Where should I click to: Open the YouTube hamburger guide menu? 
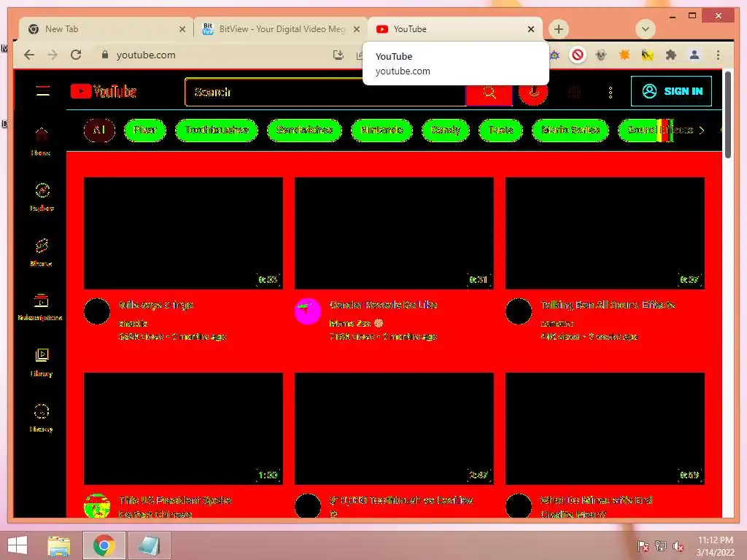(43, 90)
